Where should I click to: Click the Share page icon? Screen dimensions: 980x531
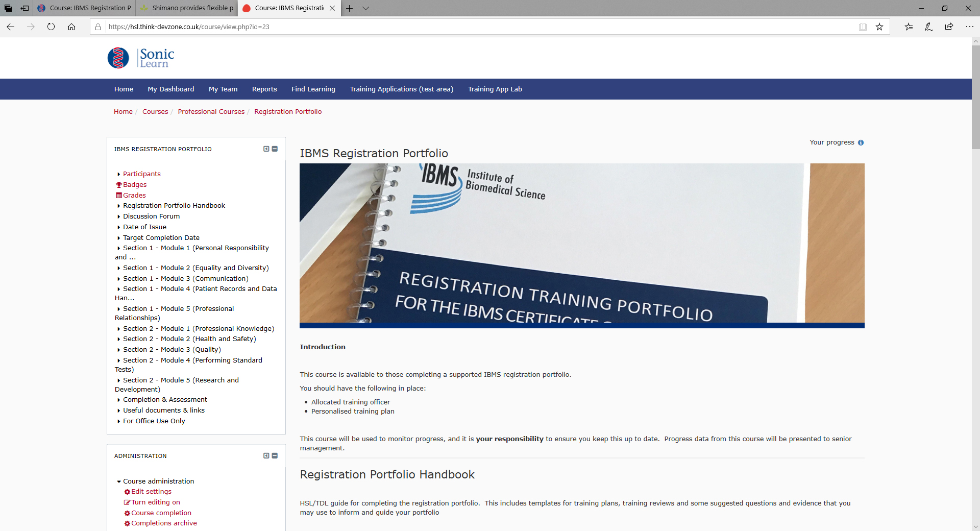click(x=949, y=27)
